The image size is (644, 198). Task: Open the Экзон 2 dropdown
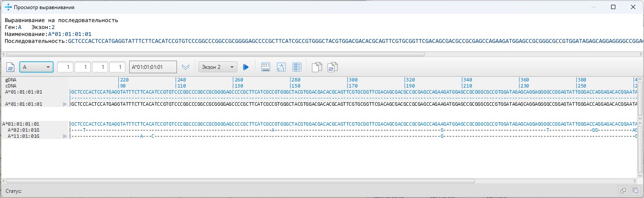[x=218, y=67]
